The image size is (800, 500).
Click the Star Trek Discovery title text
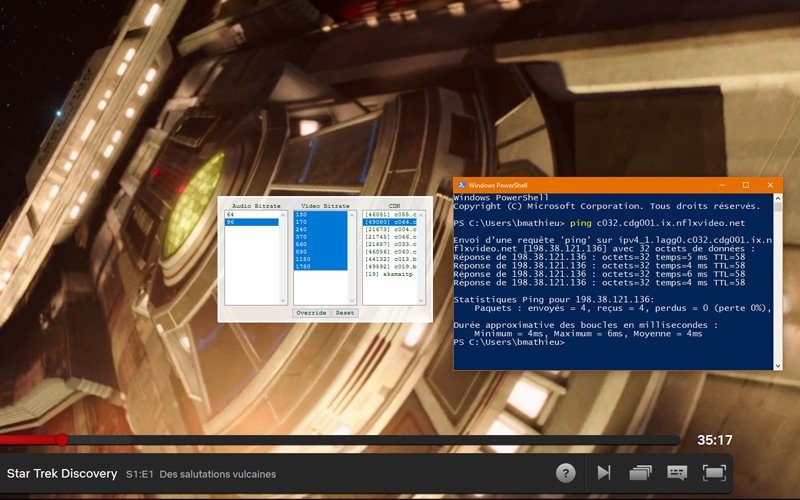(62, 474)
